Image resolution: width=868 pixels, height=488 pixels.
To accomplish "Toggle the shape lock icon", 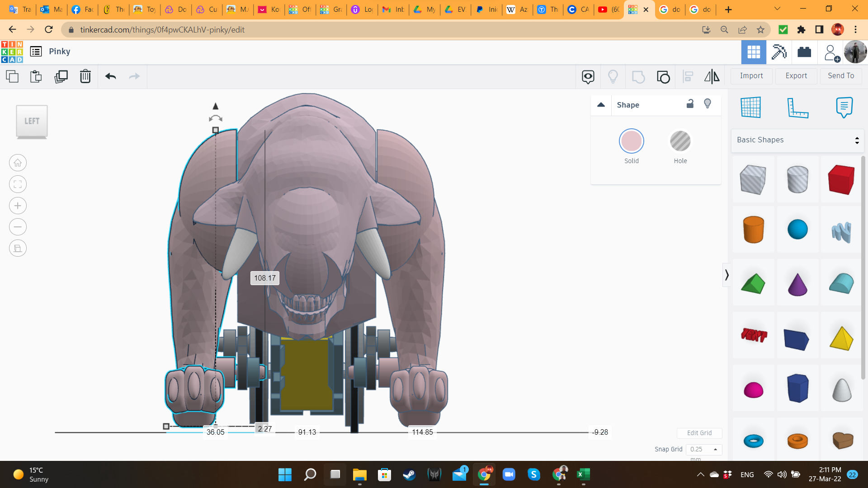I will click(x=690, y=104).
